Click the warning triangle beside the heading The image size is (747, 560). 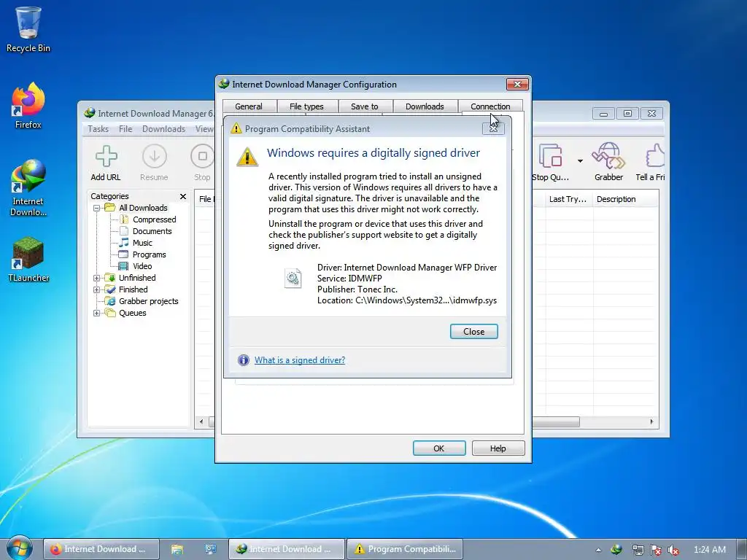pos(247,157)
